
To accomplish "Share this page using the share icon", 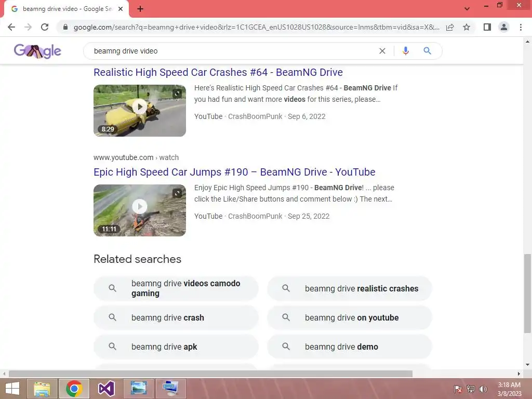I will [x=450, y=27].
